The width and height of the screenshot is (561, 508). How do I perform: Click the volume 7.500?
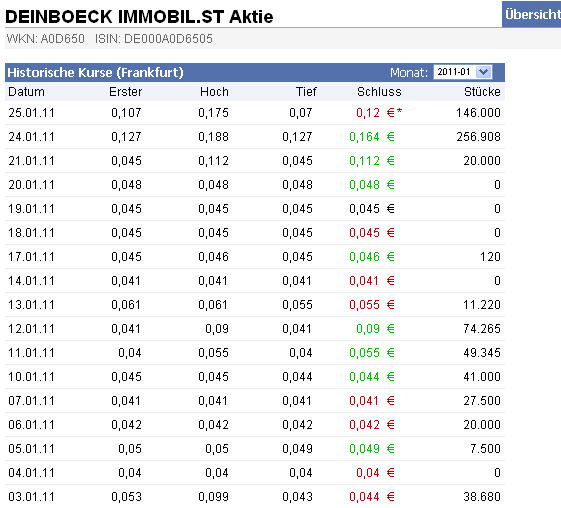pos(485,449)
